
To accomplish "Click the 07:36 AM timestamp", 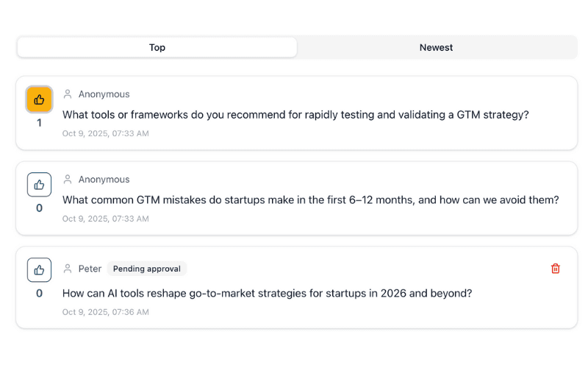I will tap(105, 312).
